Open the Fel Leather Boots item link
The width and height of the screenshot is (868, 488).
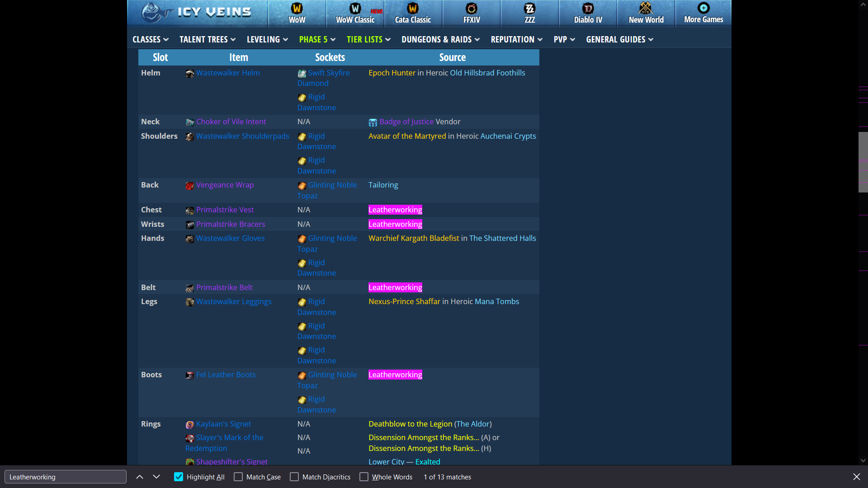[x=226, y=375]
